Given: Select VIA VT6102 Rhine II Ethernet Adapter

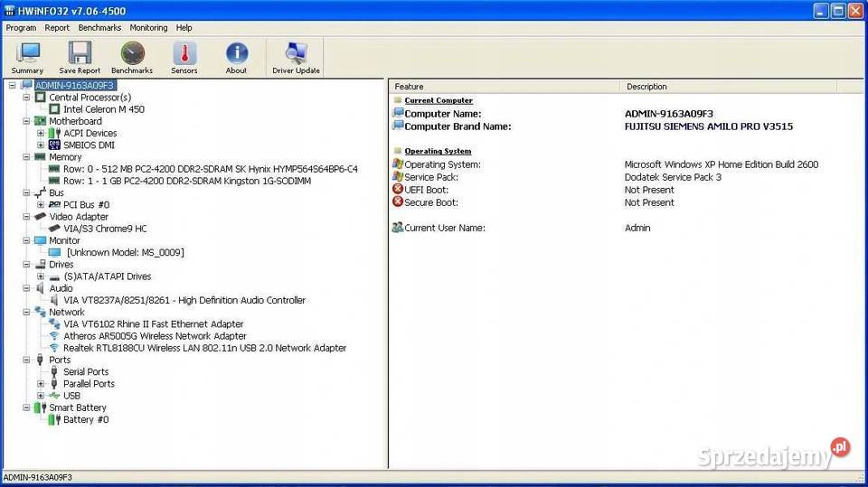Looking at the screenshot, I should point(154,324).
